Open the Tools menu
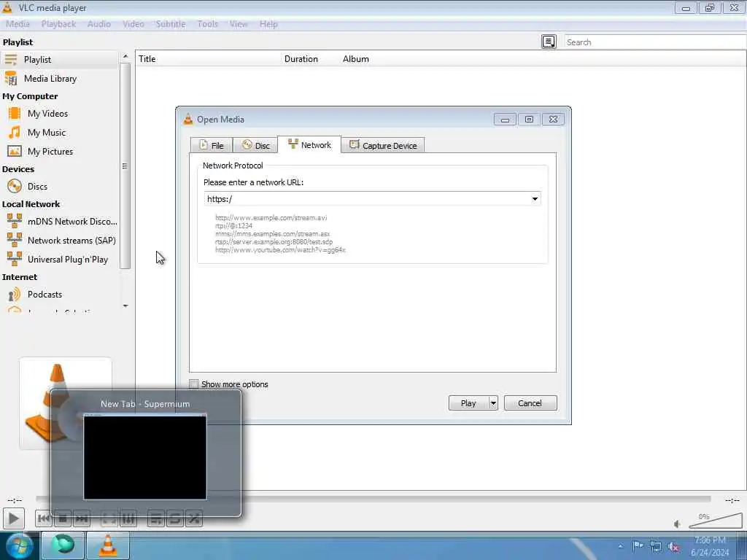This screenshot has width=747, height=560. pyautogui.click(x=208, y=24)
